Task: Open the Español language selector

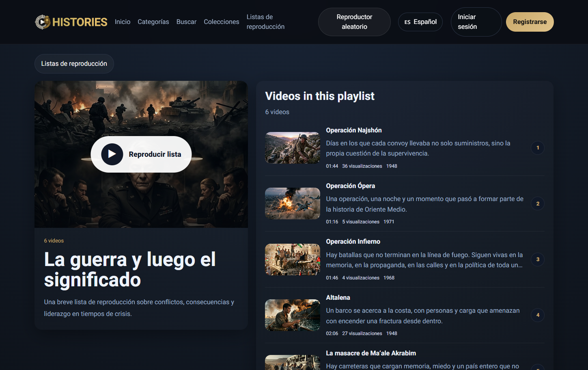Action: click(420, 22)
